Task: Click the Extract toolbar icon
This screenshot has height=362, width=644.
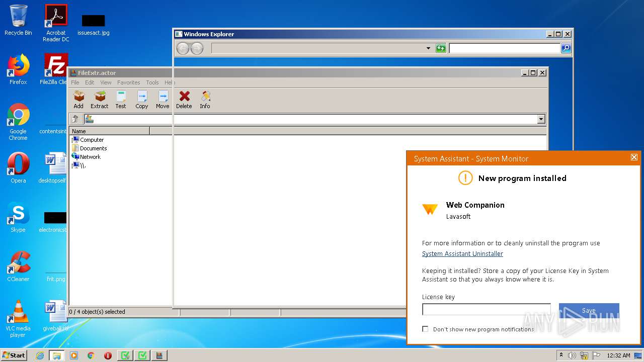Action: (x=100, y=99)
